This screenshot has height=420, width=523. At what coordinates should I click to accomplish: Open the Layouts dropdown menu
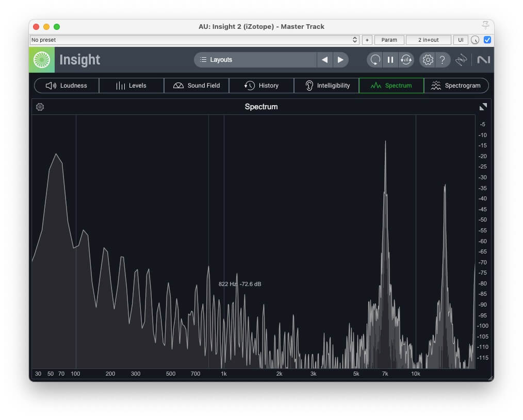click(x=255, y=60)
